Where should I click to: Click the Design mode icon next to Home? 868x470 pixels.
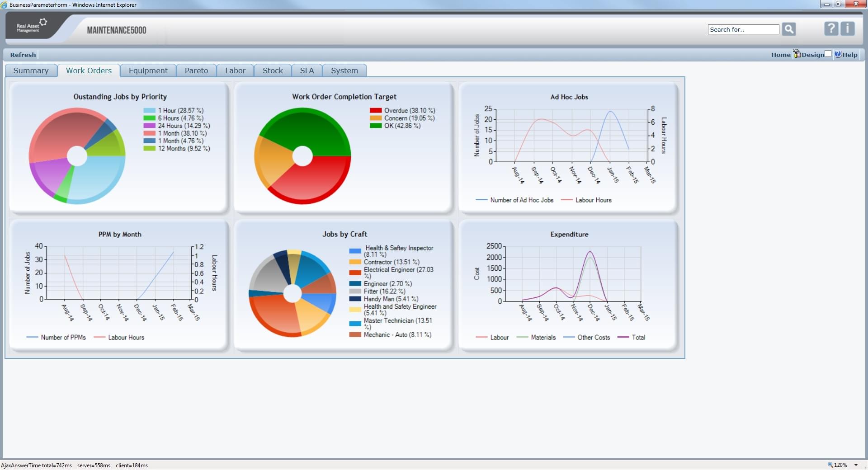(797, 53)
